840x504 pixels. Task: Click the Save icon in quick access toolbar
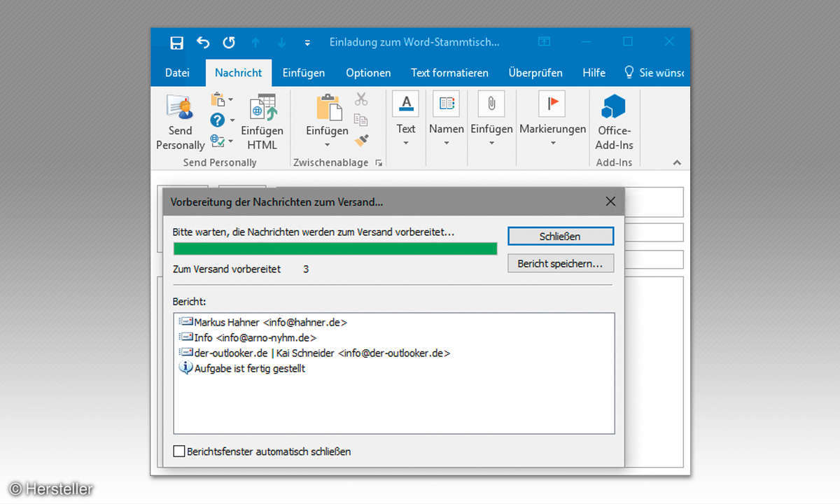[x=177, y=43]
